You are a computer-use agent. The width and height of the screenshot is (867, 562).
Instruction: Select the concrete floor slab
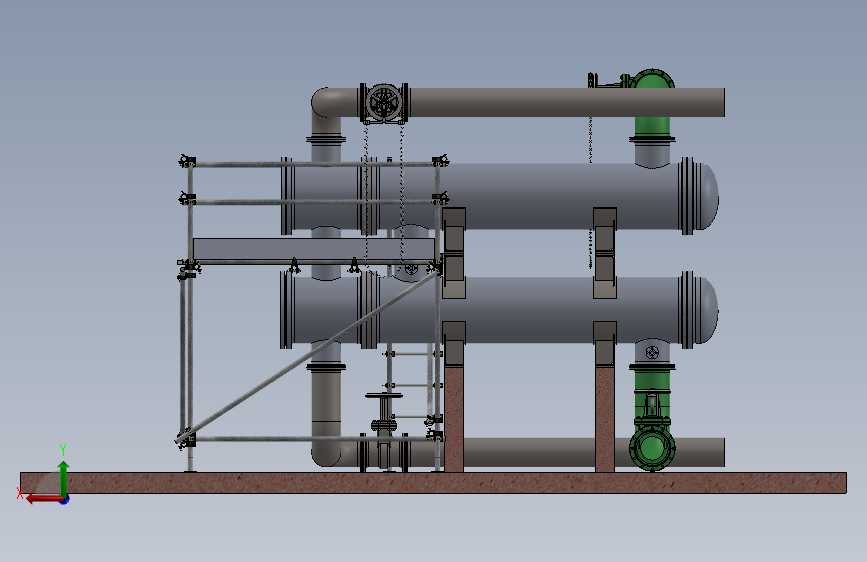(434, 483)
